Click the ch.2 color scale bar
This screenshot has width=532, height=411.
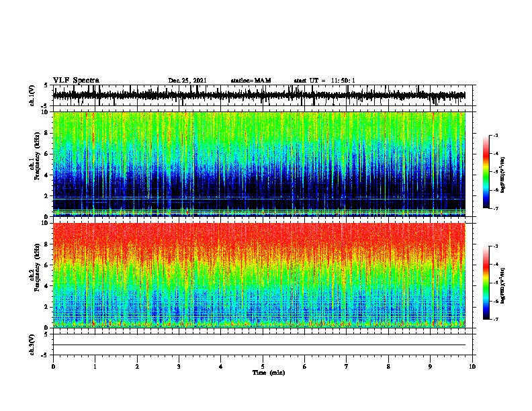click(x=486, y=283)
